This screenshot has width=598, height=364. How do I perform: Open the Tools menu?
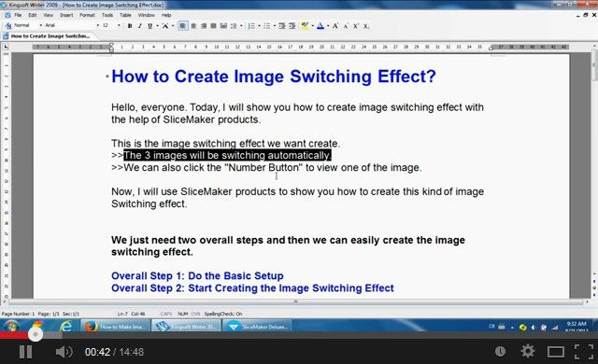pyautogui.click(x=107, y=15)
